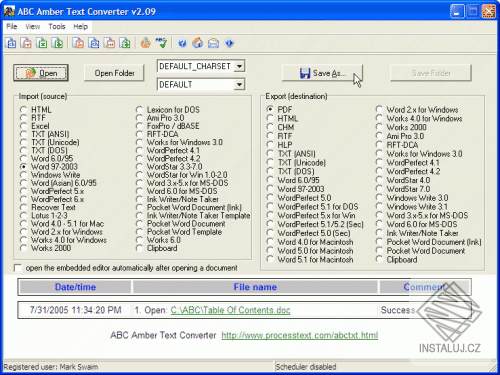Open the processtext.com abctxt.html link
This screenshot has height=375, width=500.
click(300, 335)
